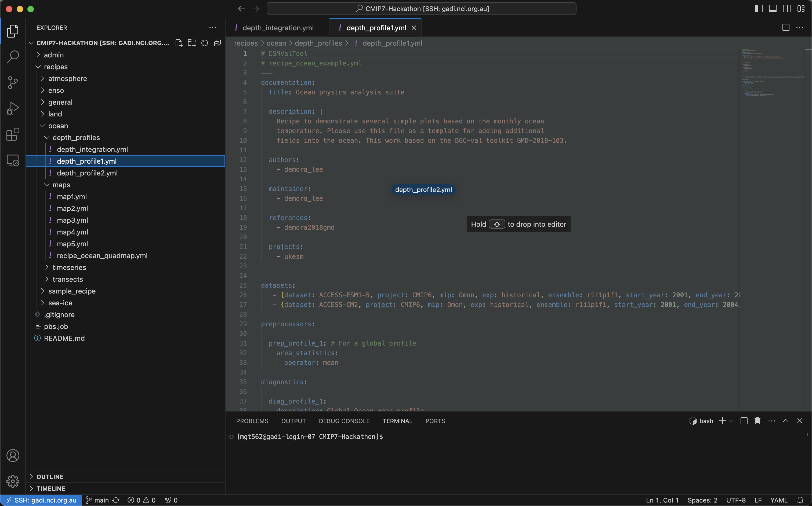Split the editor to the right

pos(785,27)
